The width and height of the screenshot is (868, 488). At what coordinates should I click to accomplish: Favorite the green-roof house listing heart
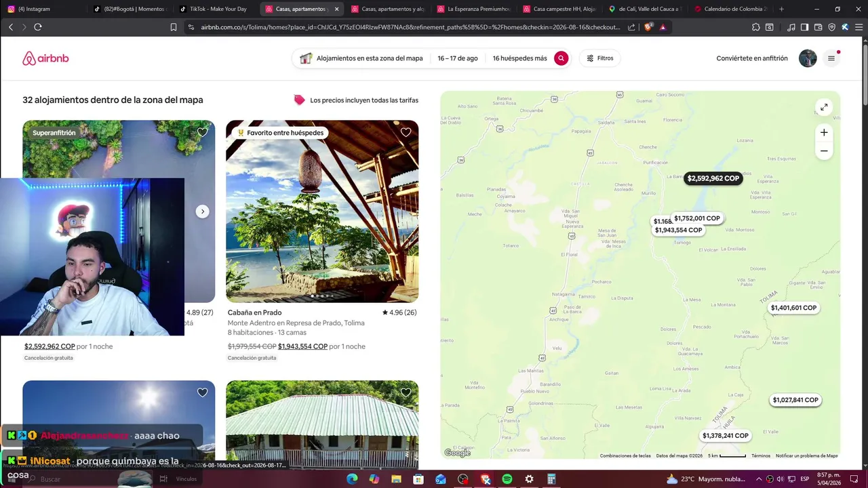coord(406,392)
